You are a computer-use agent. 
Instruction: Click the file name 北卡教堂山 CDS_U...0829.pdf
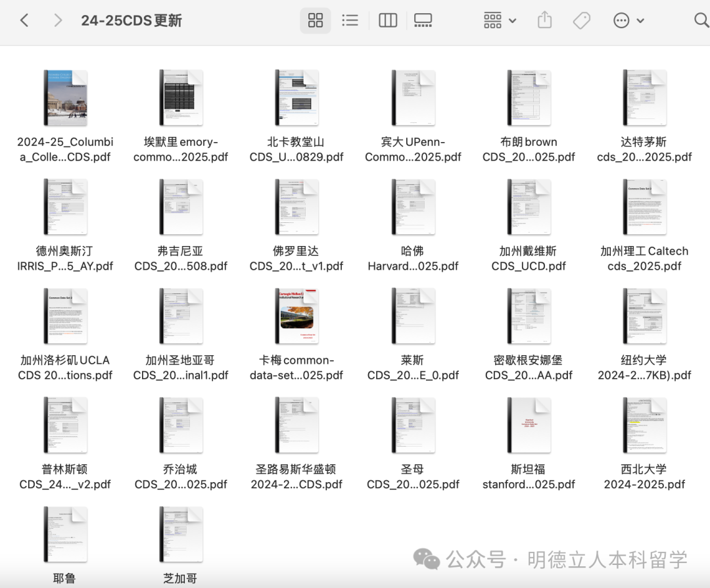click(x=296, y=149)
